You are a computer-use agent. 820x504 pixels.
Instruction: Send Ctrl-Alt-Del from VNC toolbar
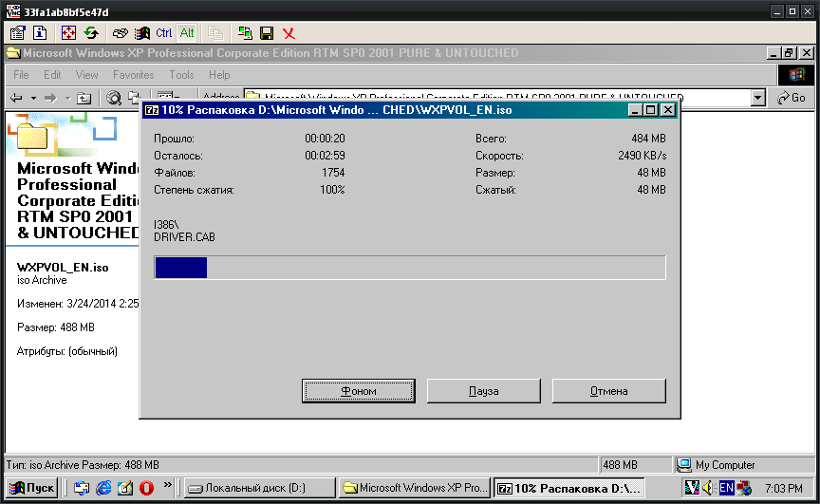point(120,33)
